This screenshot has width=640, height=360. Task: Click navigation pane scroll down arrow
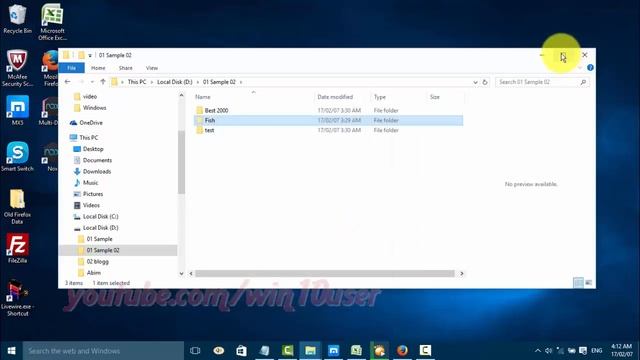click(x=181, y=273)
